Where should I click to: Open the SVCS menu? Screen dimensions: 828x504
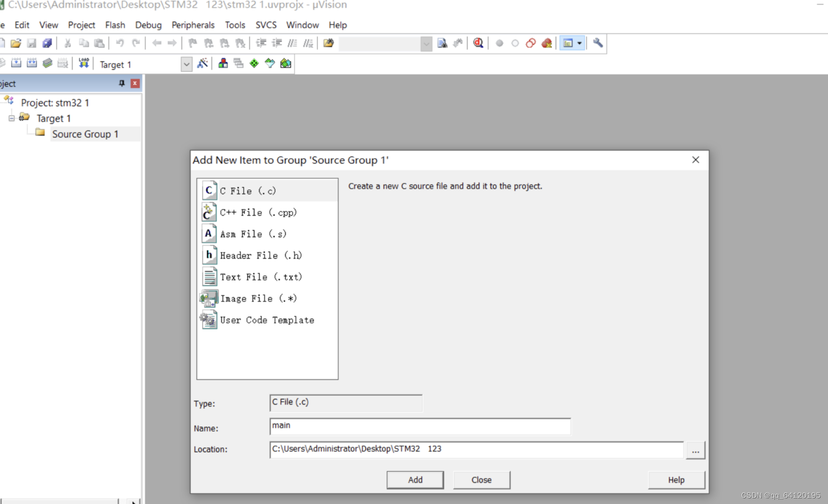pyautogui.click(x=266, y=25)
